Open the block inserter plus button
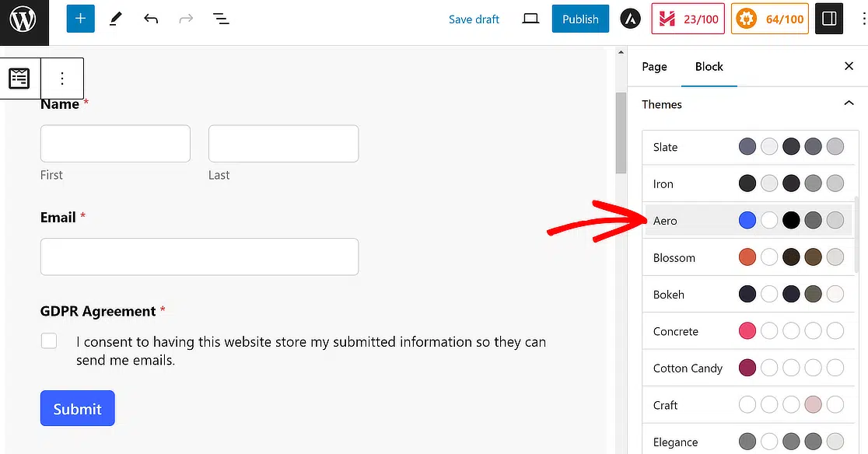The image size is (868, 454). (80, 19)
